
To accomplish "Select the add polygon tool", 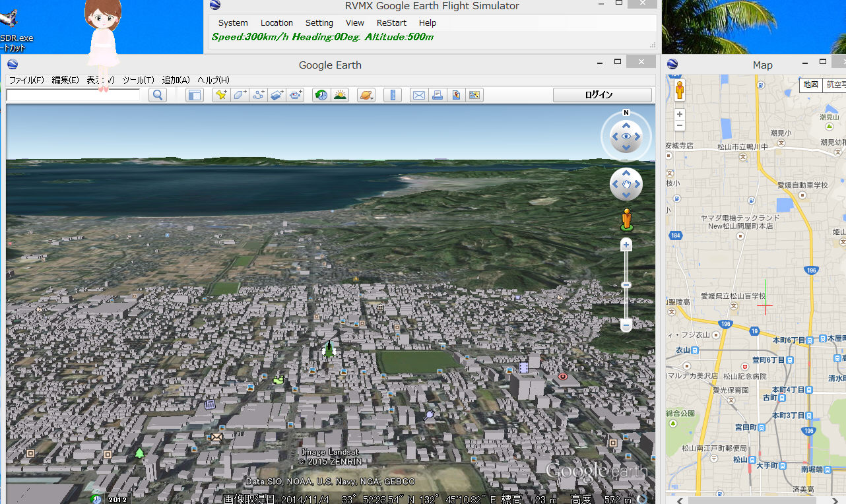I will click(240, 95).
